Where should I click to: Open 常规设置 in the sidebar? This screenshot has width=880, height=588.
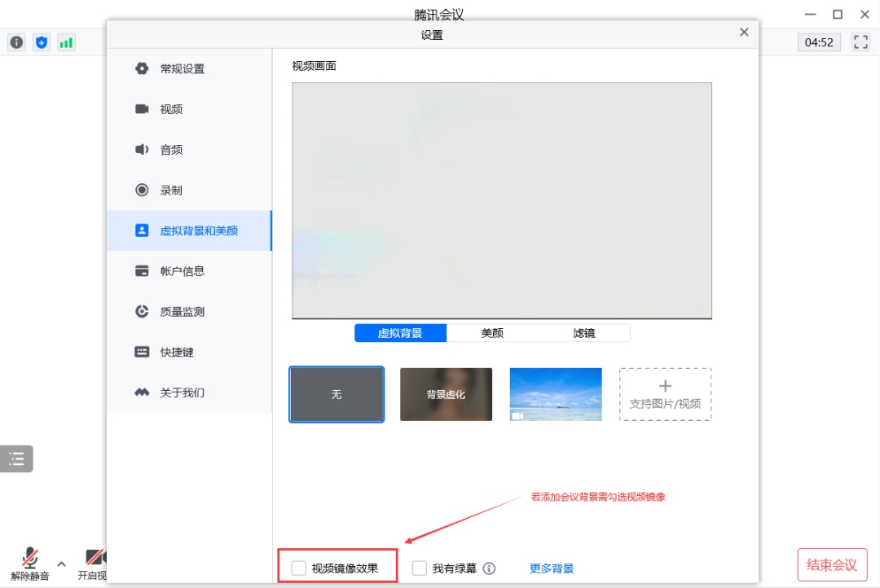pyautogui.click(x=182, y=69)
